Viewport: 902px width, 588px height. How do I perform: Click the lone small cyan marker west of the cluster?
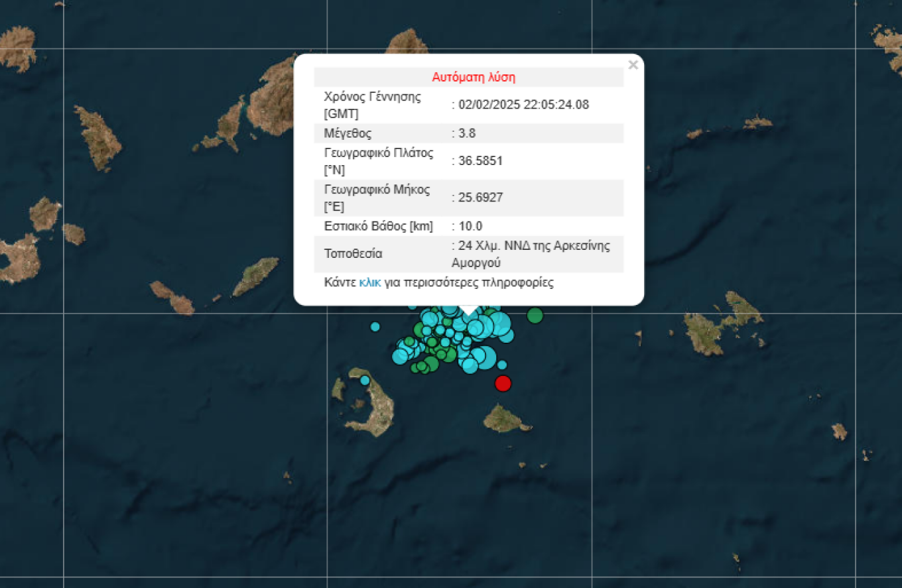click(x=375, y=326)
